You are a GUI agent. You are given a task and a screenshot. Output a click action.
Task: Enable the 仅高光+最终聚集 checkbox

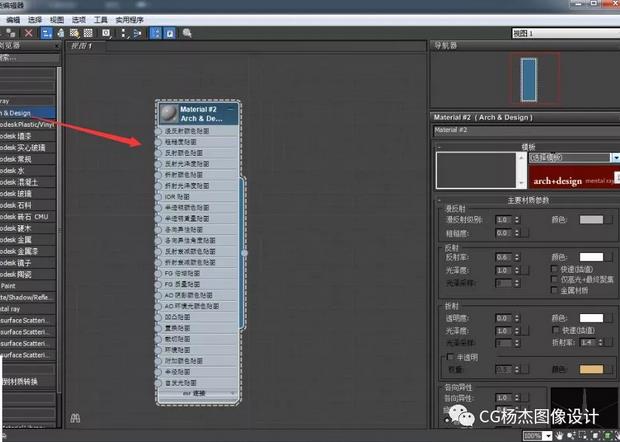(554, 279)
